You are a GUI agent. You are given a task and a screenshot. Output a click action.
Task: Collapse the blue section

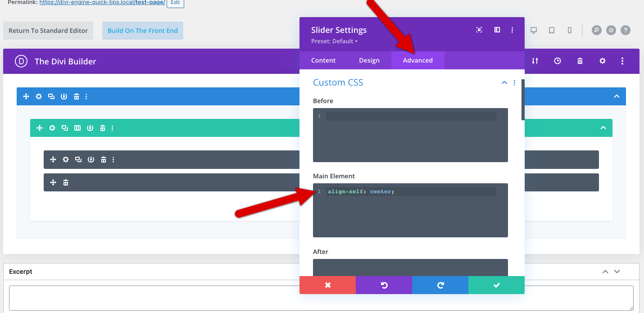click(617, 96)
